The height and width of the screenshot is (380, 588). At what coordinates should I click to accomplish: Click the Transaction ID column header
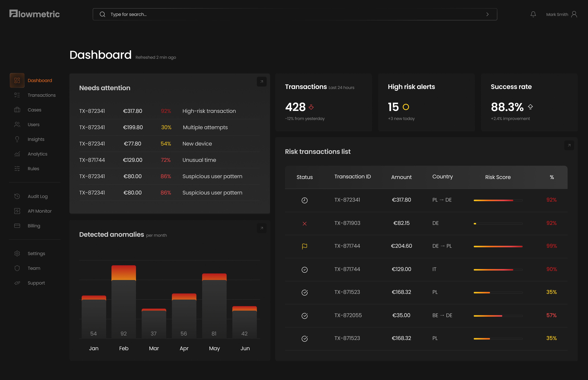click(352, 176)
